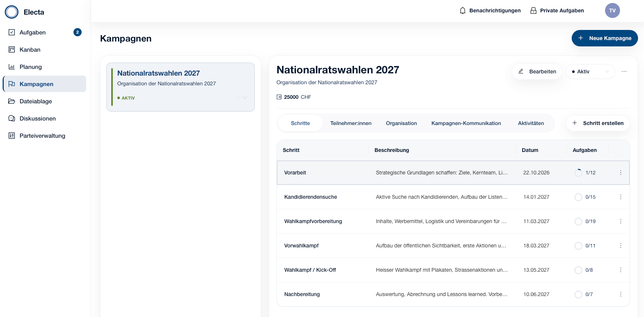Open row menu for Vorwahlkampf
The image size is (644, 317).
coord(620,246)
